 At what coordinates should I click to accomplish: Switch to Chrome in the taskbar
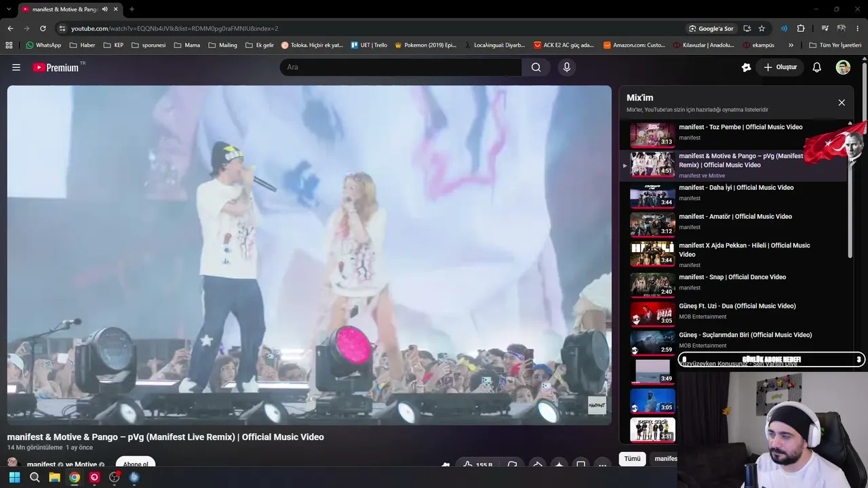pyautogui.click(x=75, y=477)
